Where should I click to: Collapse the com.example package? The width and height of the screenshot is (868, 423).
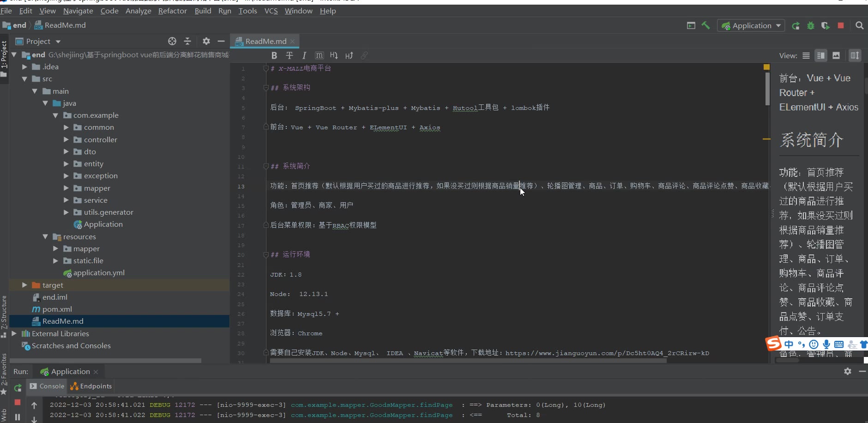point(55,115)
